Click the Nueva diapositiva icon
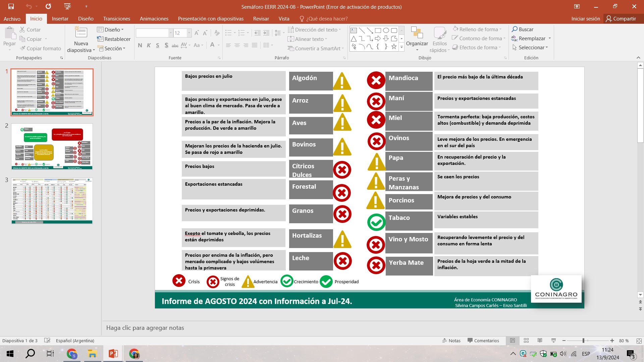Screen dimensions: 644x362 pyautogui.click(x=81, y=33)
